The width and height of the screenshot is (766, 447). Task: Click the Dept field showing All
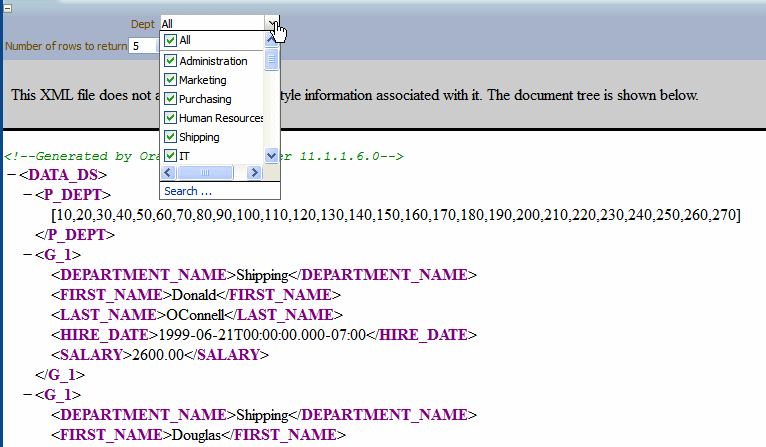click(x=213, y=23)
